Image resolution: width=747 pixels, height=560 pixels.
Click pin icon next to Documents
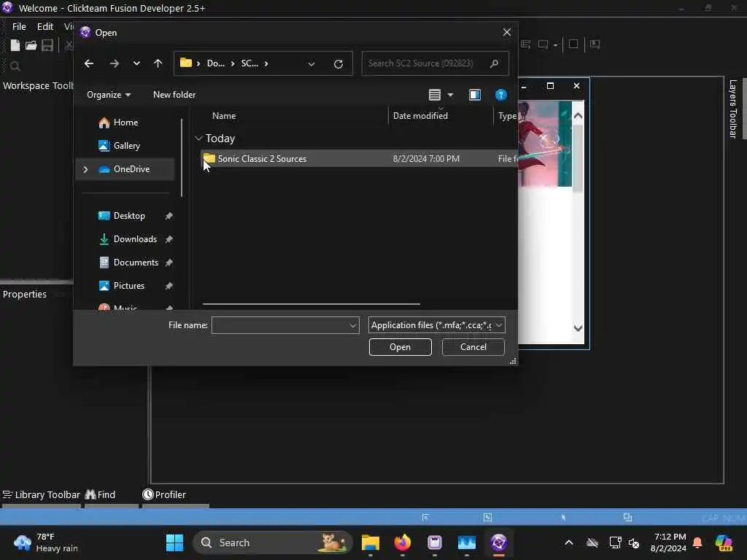point(169,262)
